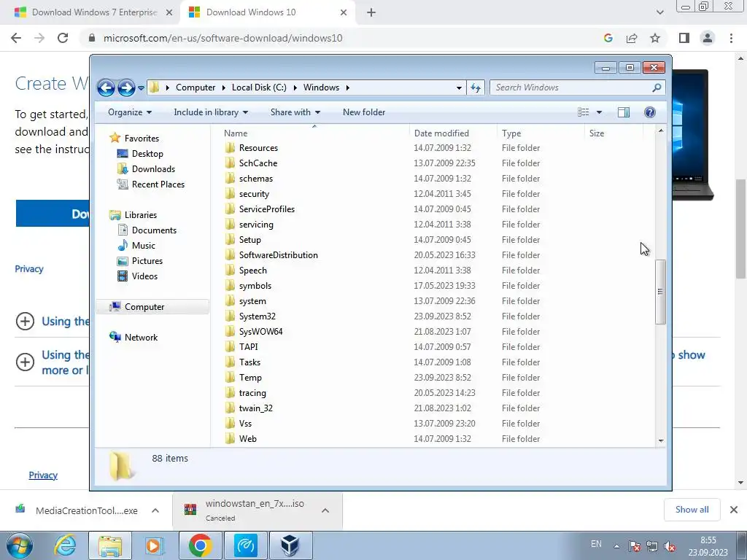Expand options for windowstan iso download

[x=325, y=510]
